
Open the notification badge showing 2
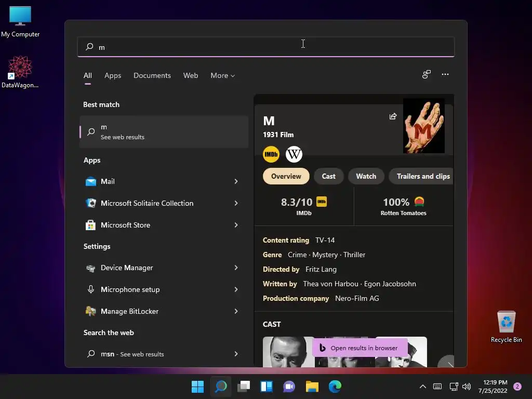click(x=517, y=387)
